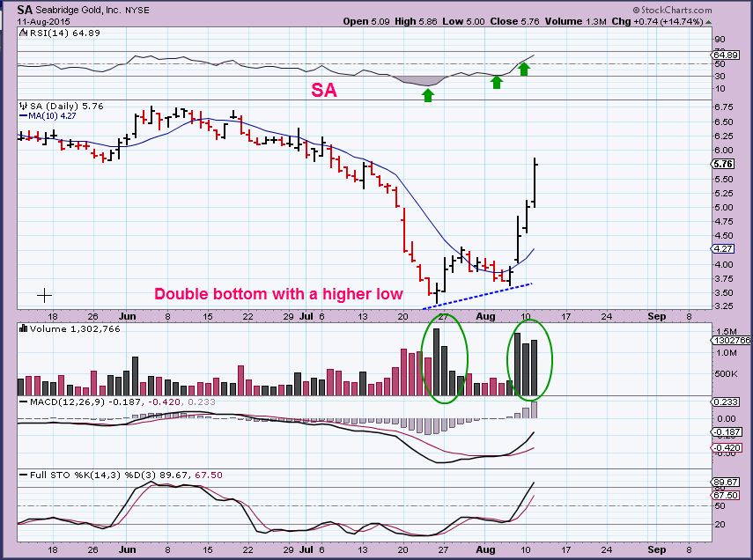Click the 10 level label on RSI axis

point(720,89)
